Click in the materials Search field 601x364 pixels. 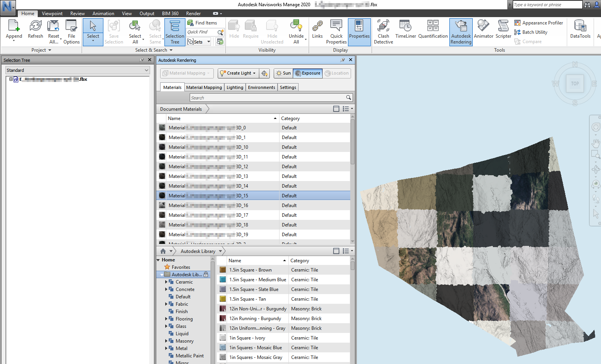click(x=271, y=98)
